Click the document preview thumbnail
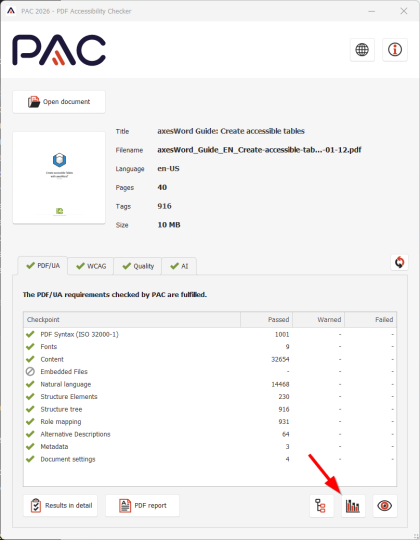 [x=59, y=178]
